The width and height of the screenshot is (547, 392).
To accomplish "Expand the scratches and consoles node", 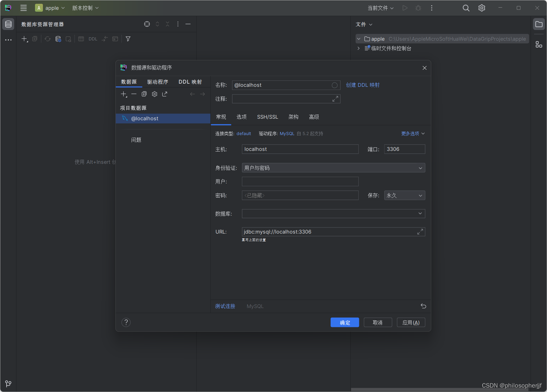I will click(x=359, y=48).
